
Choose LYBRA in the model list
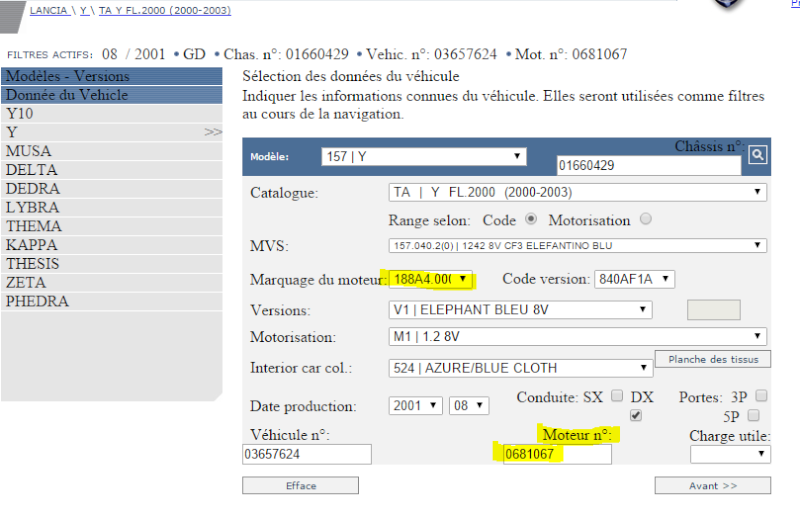112,207
